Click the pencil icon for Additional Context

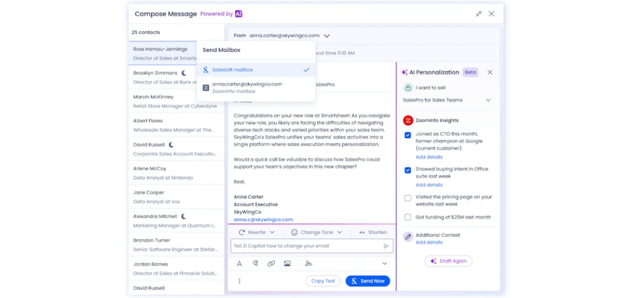[408, 237]
